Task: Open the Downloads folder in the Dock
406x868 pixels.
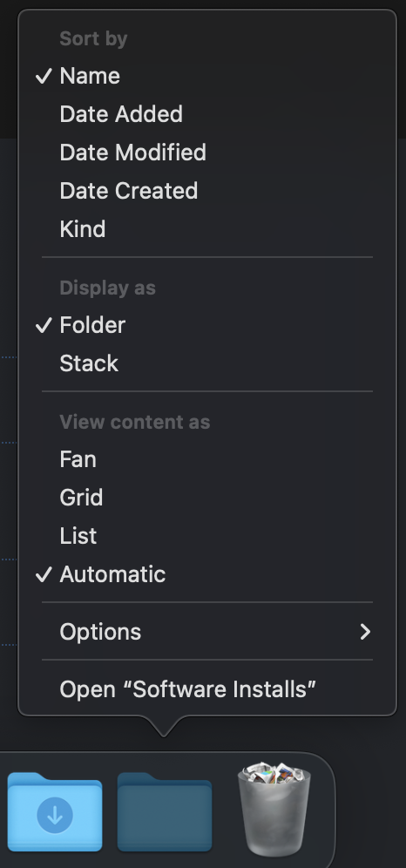Action: (55, 811)
